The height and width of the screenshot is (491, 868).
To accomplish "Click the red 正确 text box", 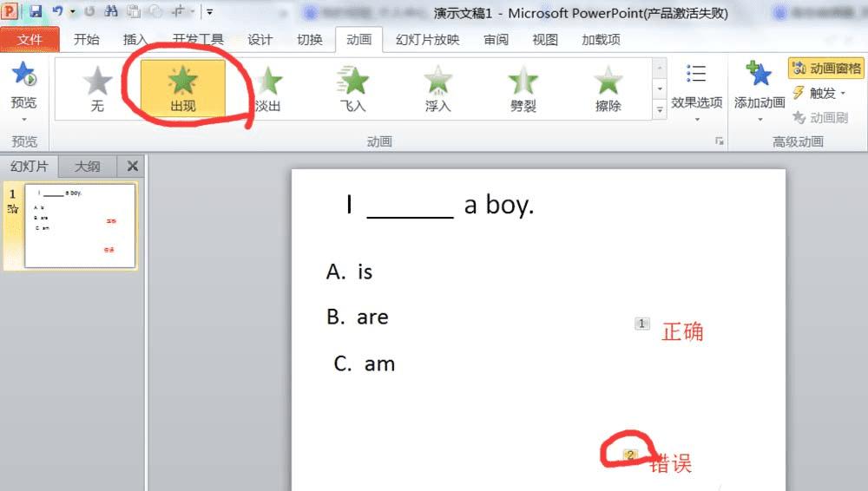I will pyautogui.click(x=682, y=331).
